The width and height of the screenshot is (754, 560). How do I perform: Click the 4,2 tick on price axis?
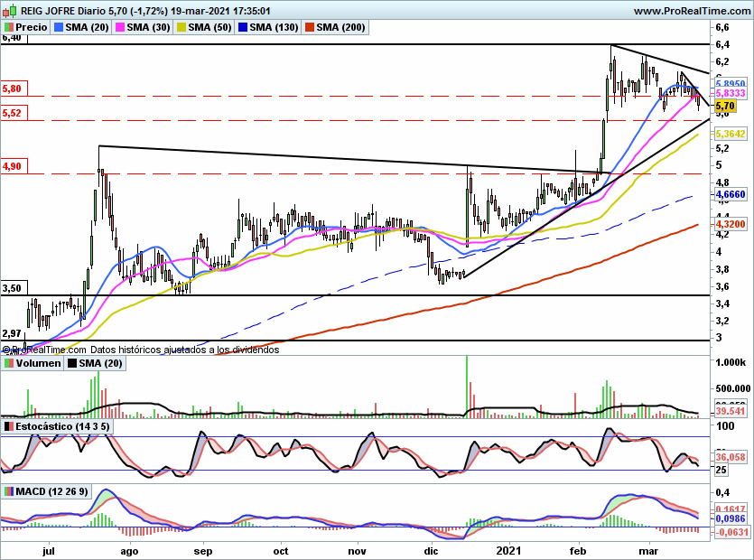tap(722, 235)
